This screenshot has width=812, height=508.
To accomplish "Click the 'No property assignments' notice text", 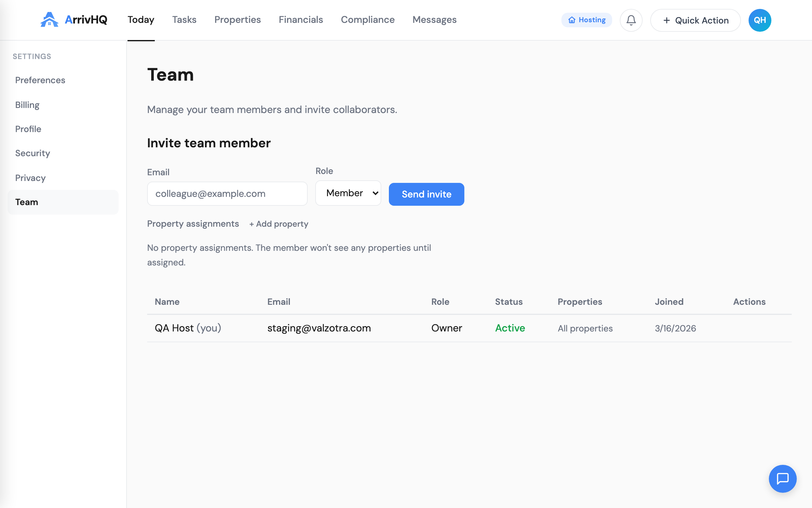I will click(289, 255).
